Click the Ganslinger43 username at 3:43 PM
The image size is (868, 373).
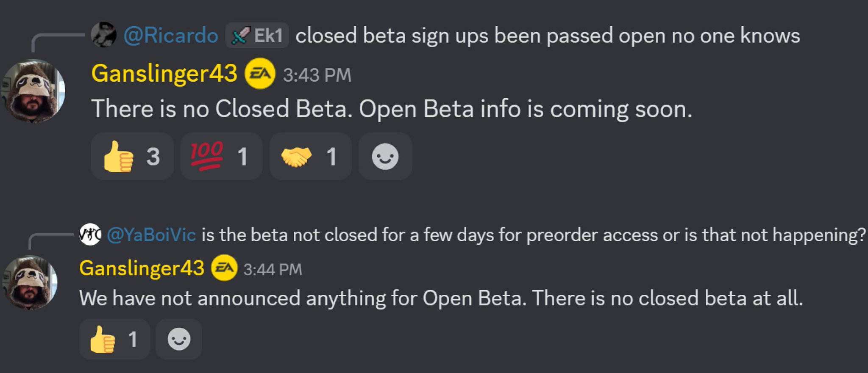pos(164,74)
